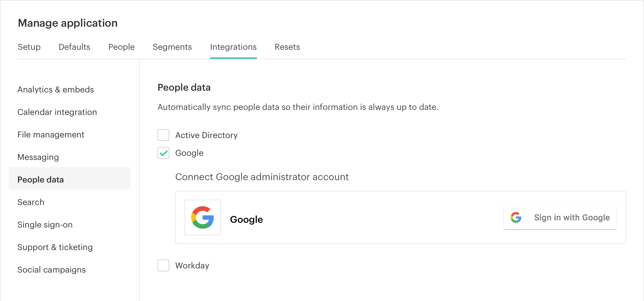
Task: Open the Segments tab
Action: click(x=172, y=47)
